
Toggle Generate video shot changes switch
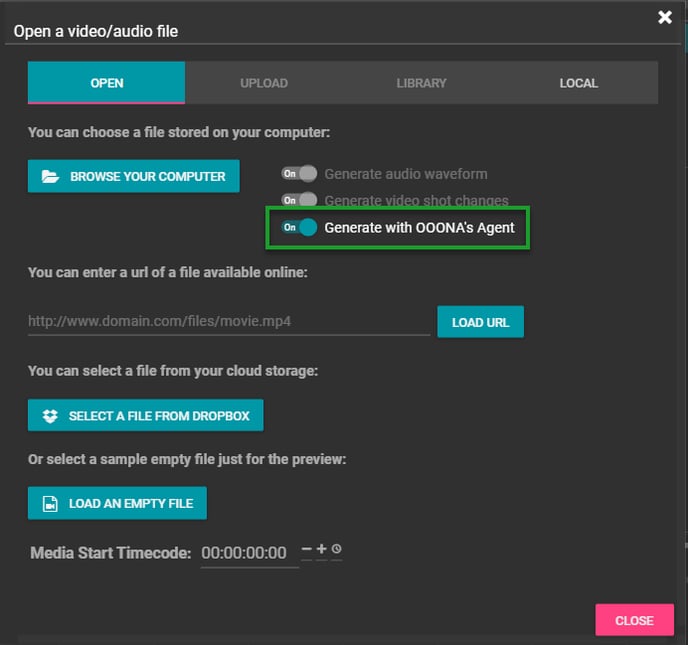pos(299,200)
